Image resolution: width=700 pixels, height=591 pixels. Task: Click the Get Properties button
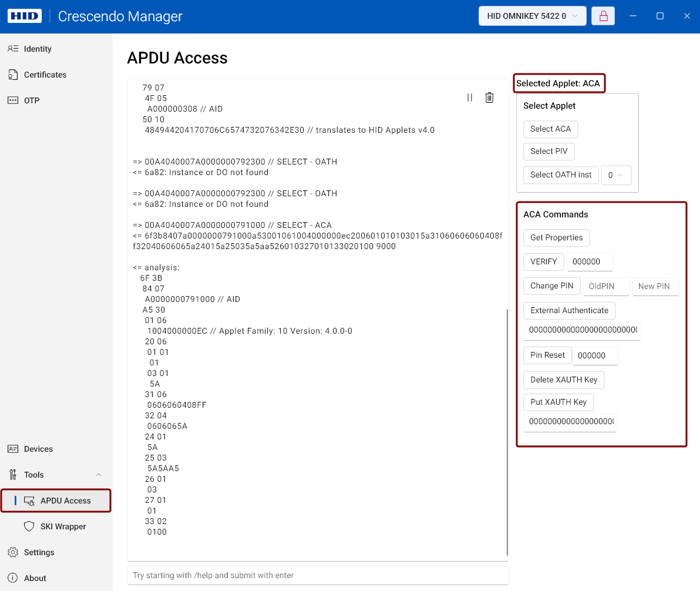coord(556,238)
